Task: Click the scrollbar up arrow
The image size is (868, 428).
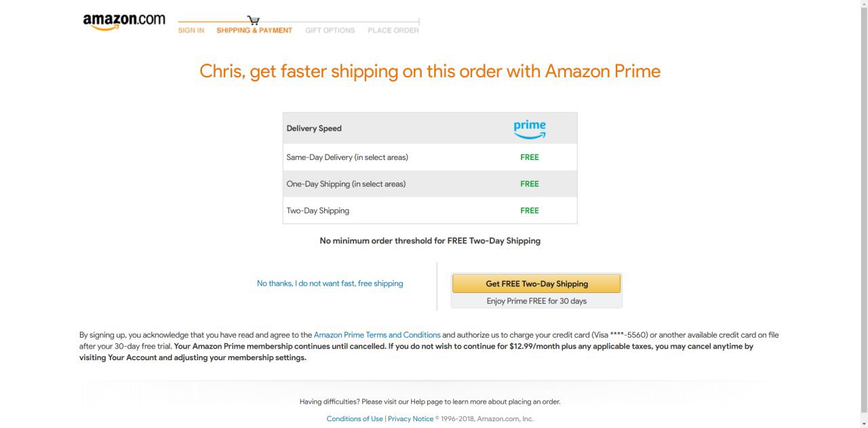Action: (863, 4)
